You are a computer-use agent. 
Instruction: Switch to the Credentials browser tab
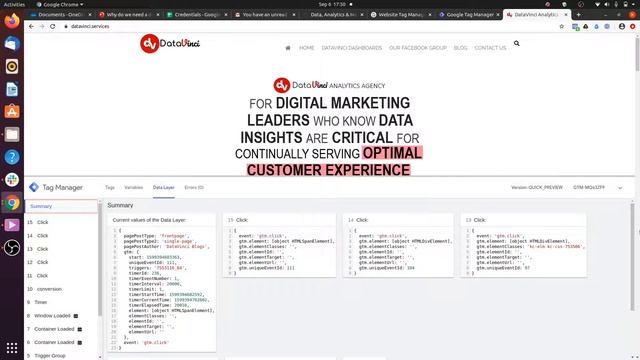(197, 14)
